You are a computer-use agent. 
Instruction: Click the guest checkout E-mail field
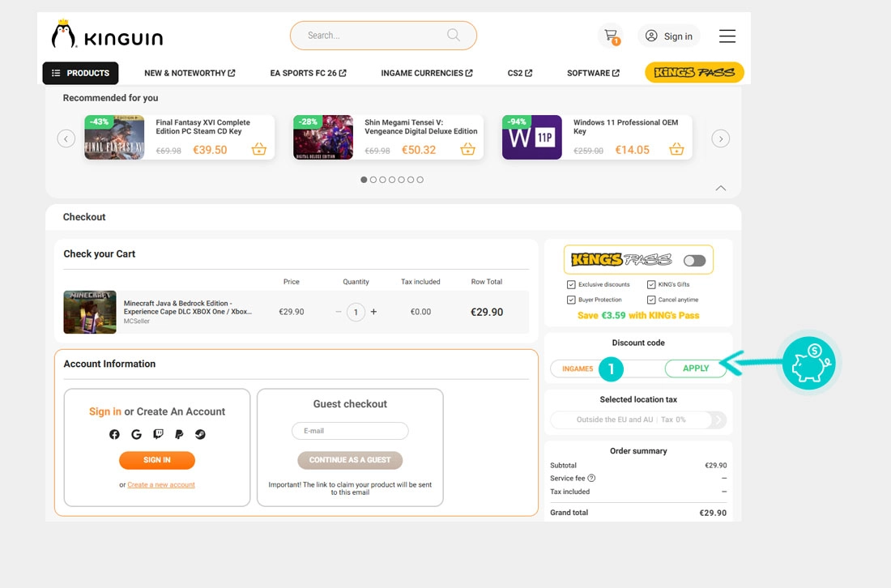(350, 431)
